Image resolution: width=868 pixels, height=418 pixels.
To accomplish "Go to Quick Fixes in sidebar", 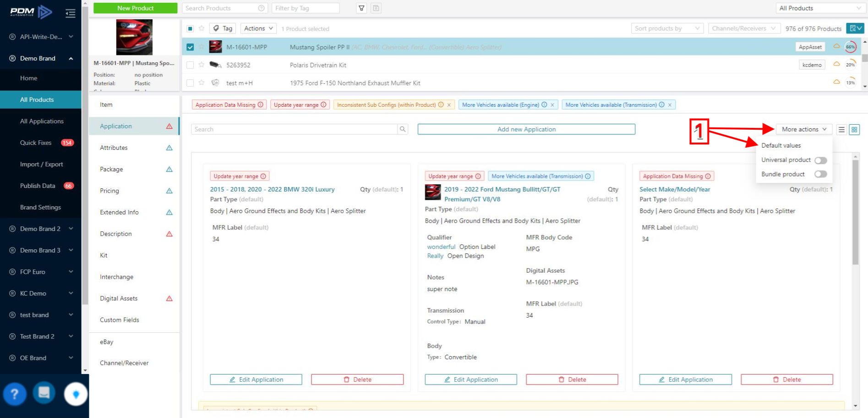I will (x=41, y=143).
